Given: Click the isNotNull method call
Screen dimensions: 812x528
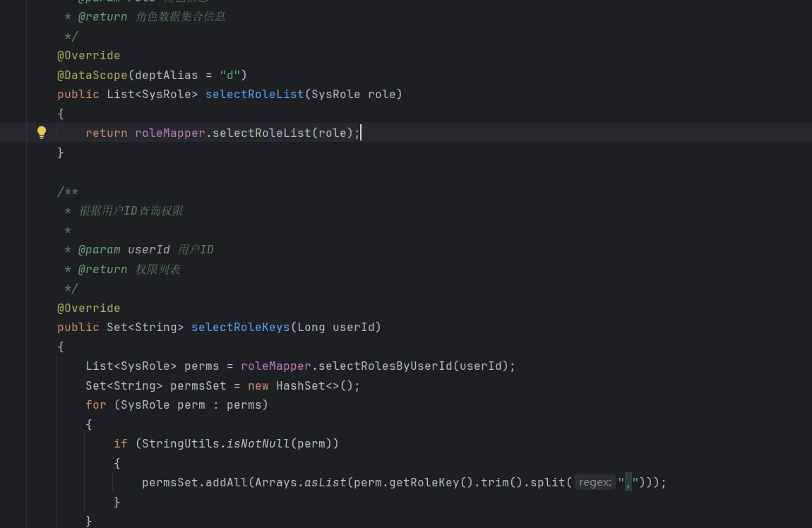Looking at the screenshot, I should click(258, 443).
